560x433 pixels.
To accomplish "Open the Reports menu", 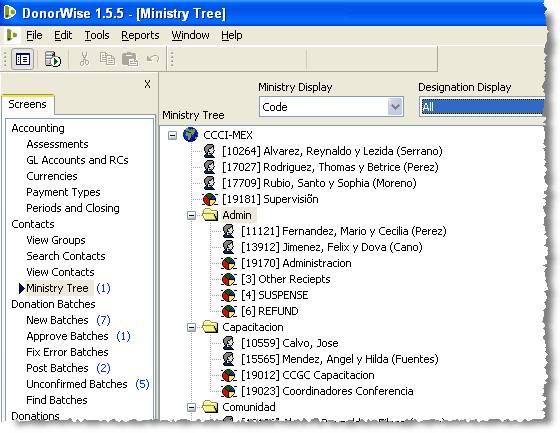I will tap(140, 35).
